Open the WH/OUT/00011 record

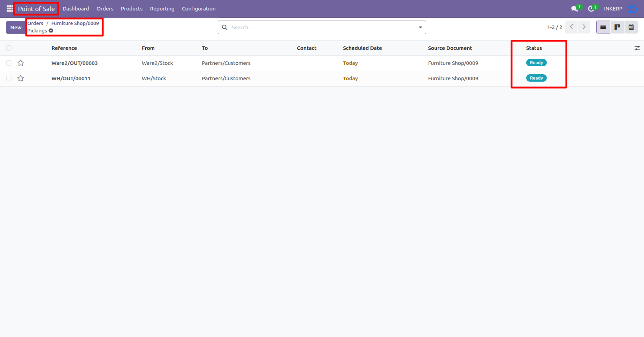click(71, 78)
